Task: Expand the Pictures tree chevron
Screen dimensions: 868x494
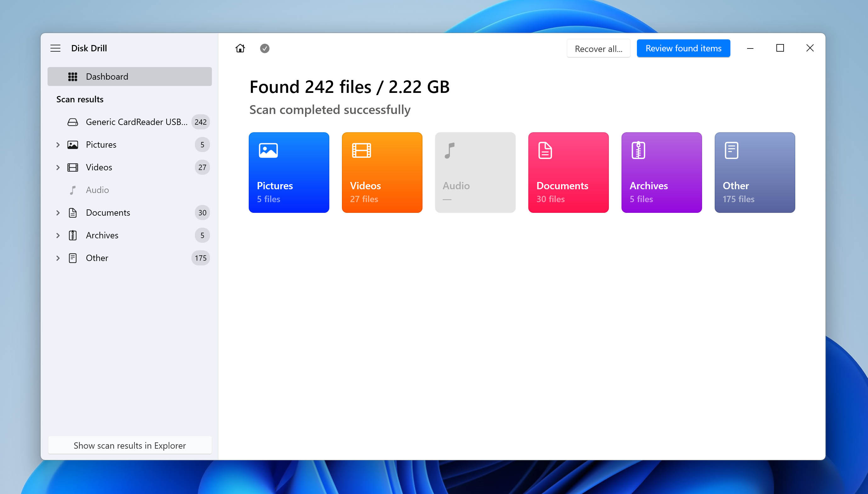Action: (x=58, y=145)
